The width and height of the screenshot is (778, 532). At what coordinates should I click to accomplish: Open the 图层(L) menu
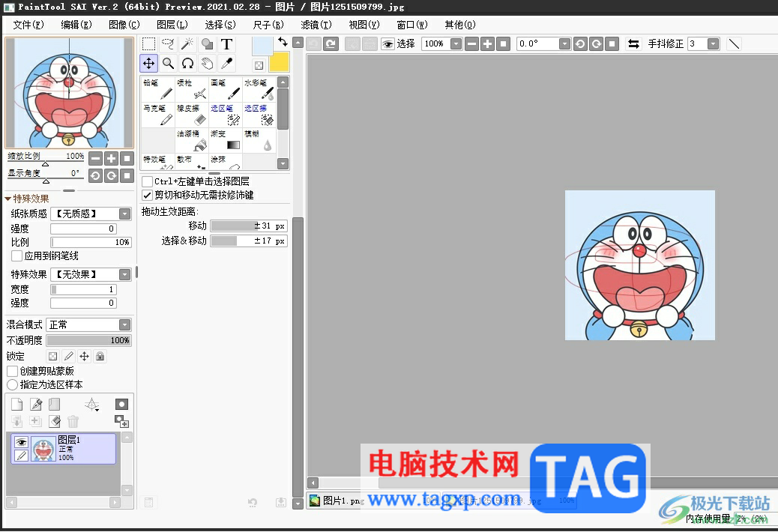coord(172,25)
